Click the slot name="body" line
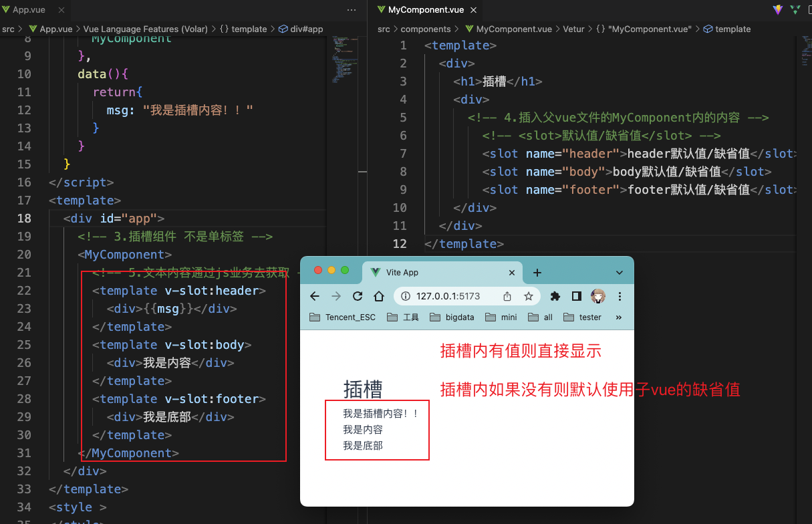 point(626,171)
